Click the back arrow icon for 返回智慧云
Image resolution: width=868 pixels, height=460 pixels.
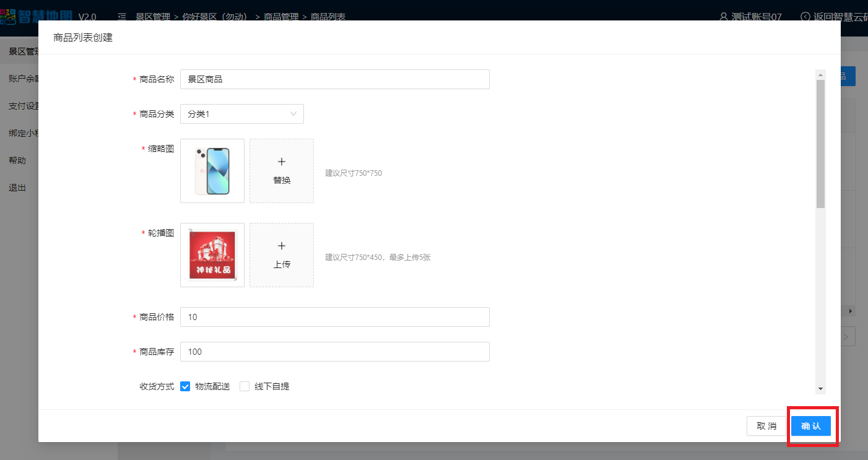tap(805, 17)
